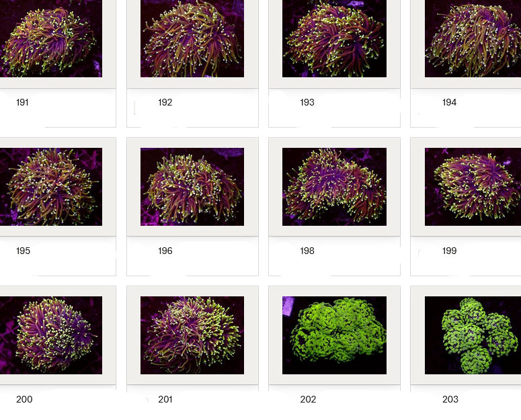This screenshot has height=420, width=521.
Task: Open green coral photo numbered 202
Action: pos(334,335)
